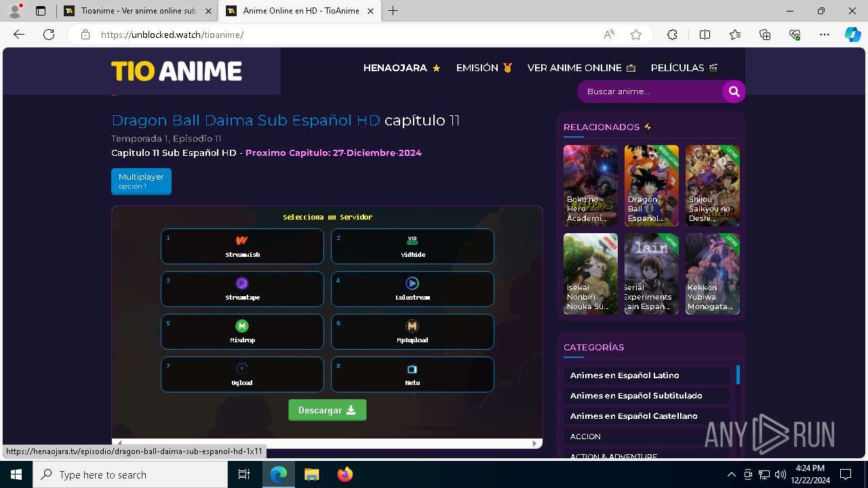
Task: Open the tab actions menu icon
Action: [x=41, y=11]
